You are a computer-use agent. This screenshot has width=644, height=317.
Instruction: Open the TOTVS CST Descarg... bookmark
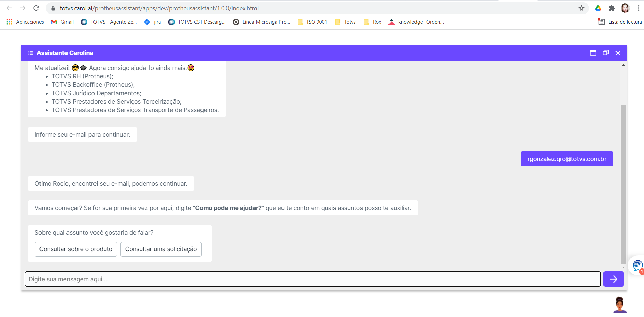click(197, 22)
